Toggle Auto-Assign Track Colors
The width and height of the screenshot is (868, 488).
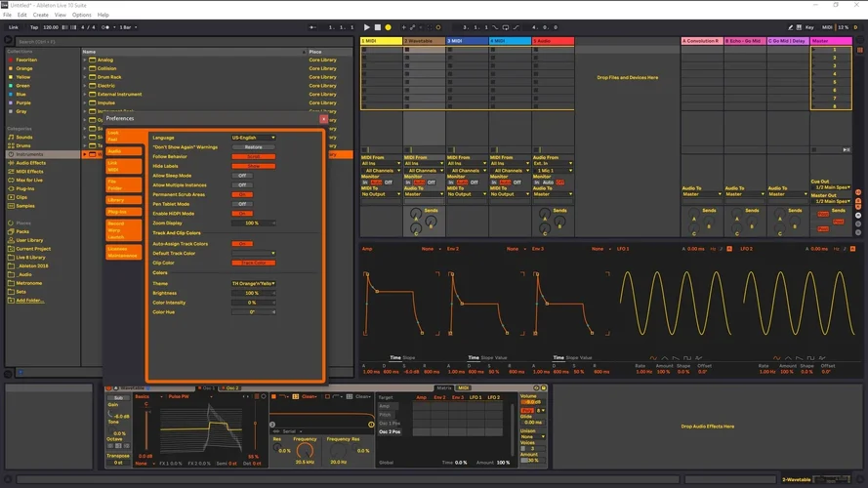(242, 243)
